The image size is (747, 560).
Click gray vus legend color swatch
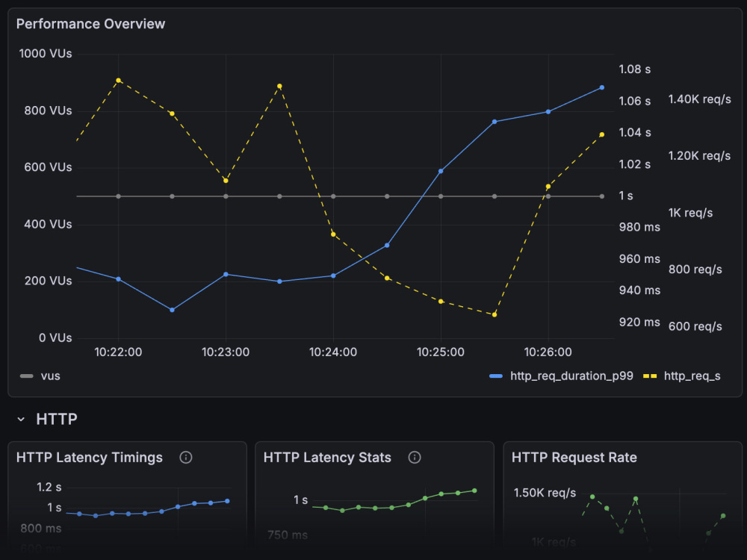[27, 376]
